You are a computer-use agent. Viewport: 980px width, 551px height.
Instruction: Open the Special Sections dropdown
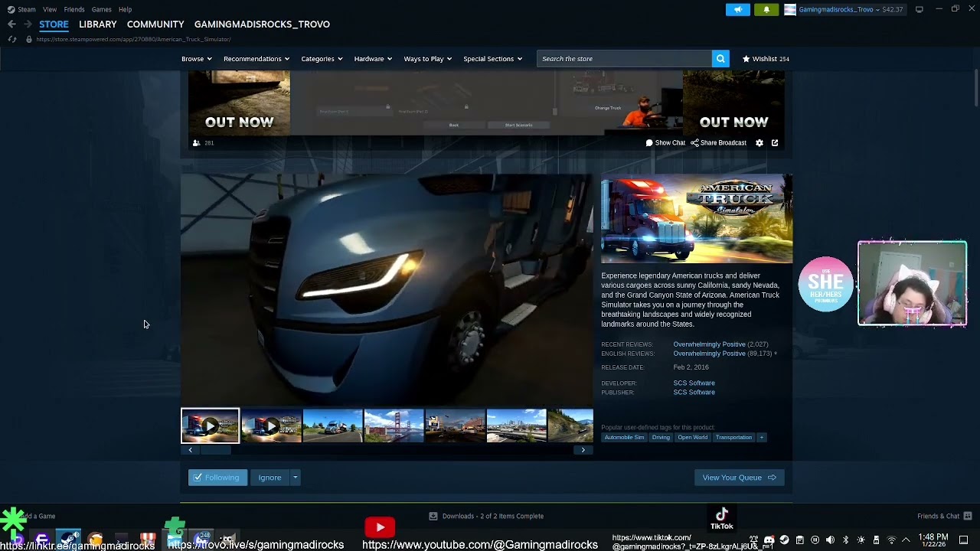(493, 59)
